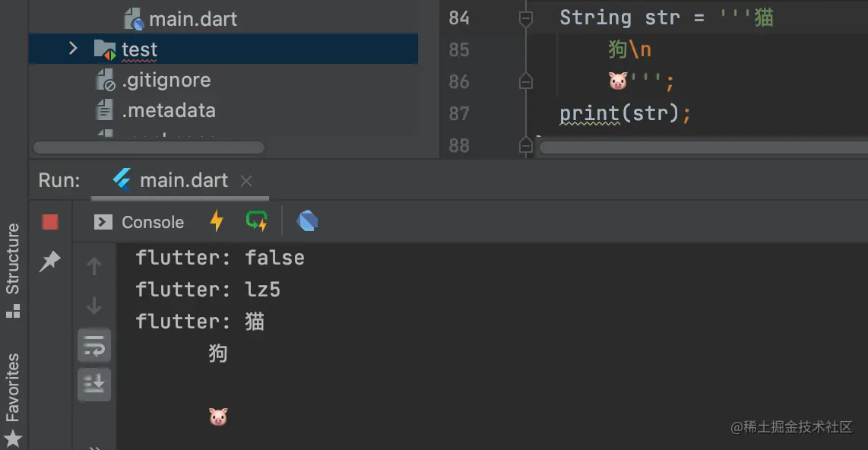Go up the stack trace arrow
Image resolution: width=868 pixels, height=450 pixels.
(94, 266)
